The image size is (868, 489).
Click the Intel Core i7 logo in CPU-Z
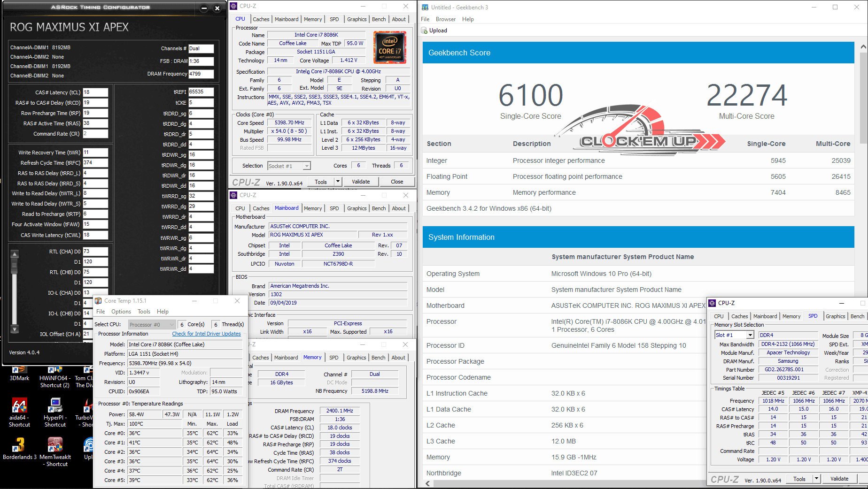click(x=390, y=47)
